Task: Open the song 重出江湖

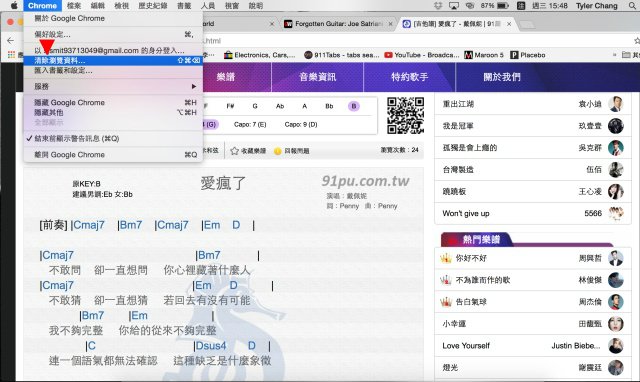Action: 458,104
